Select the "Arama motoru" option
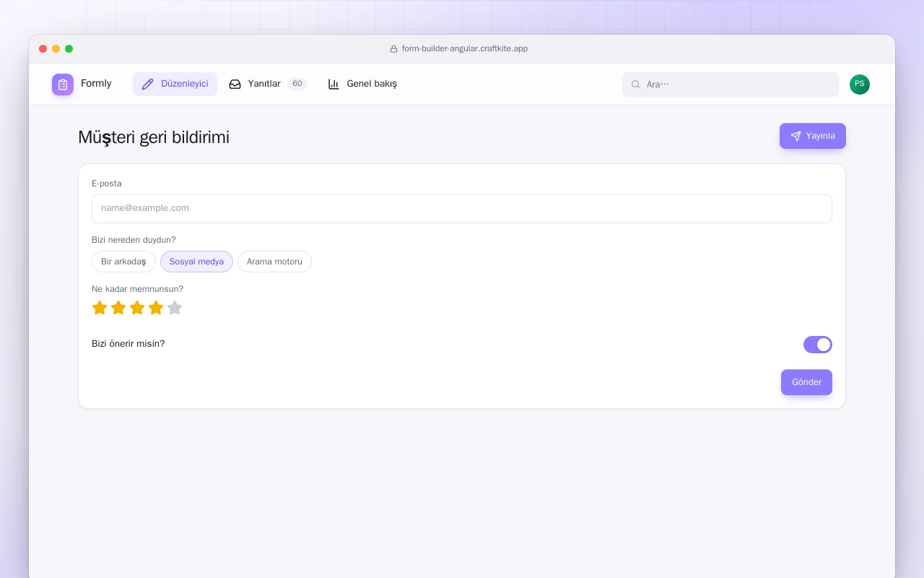The width and height of the screenshot is (924, 578). point(274,262)
